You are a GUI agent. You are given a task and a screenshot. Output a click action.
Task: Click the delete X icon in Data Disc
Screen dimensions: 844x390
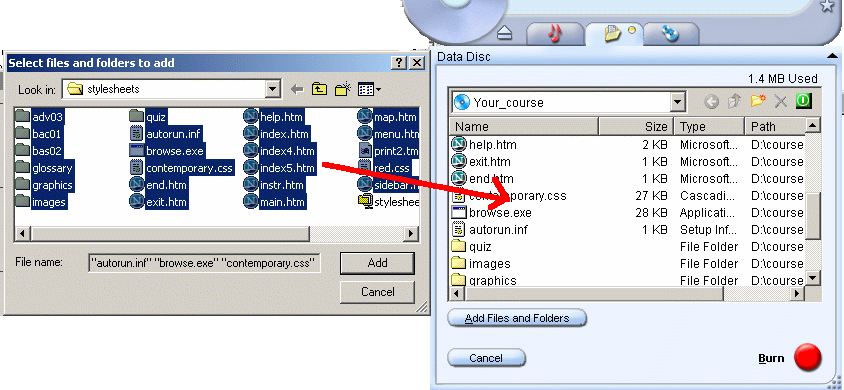780,101
